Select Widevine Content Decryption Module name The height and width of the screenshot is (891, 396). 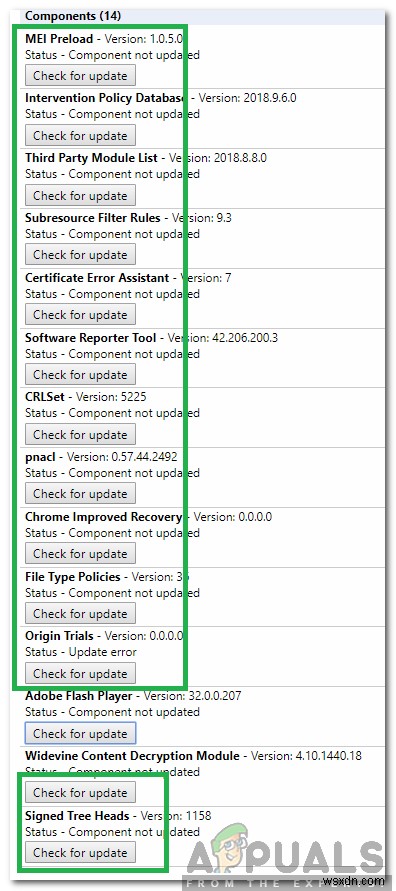(132, 756)
